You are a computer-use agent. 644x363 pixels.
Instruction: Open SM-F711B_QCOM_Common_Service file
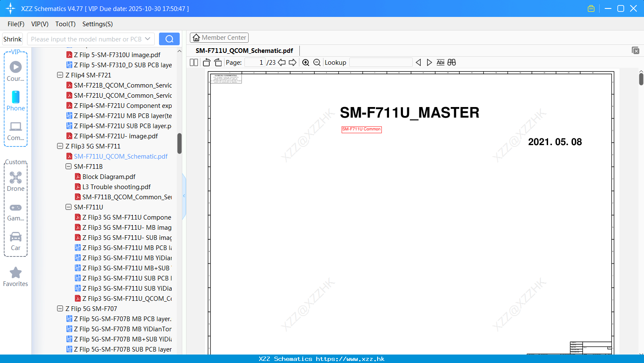point(123,197)
